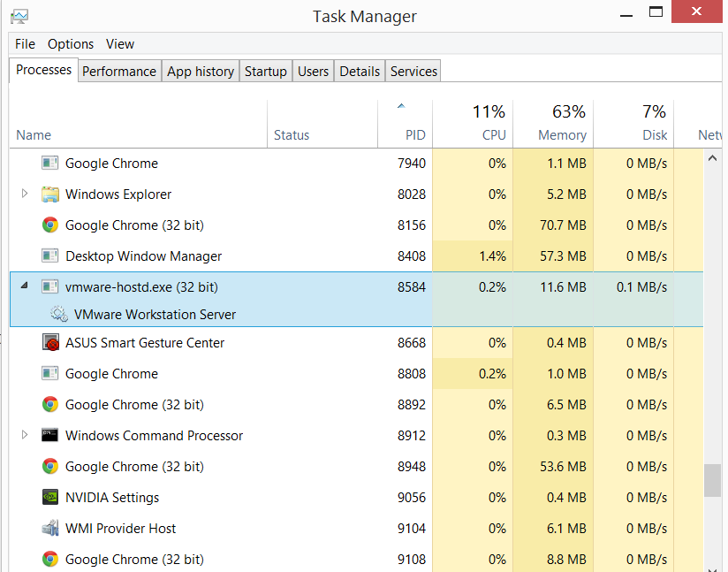Click the 11.6 MB memory value
The width and height of the screenshot is (728, 572).
563,286
